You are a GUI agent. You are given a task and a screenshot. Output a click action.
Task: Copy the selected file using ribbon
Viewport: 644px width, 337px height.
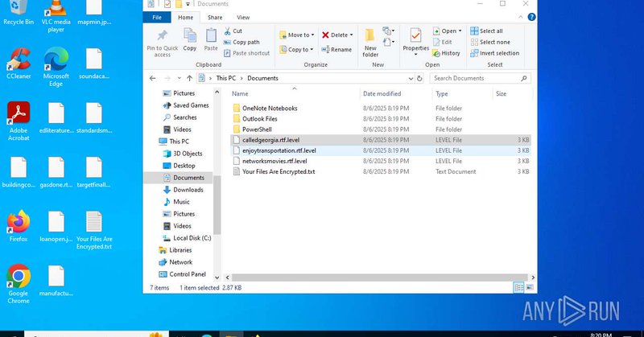point(190,40)
